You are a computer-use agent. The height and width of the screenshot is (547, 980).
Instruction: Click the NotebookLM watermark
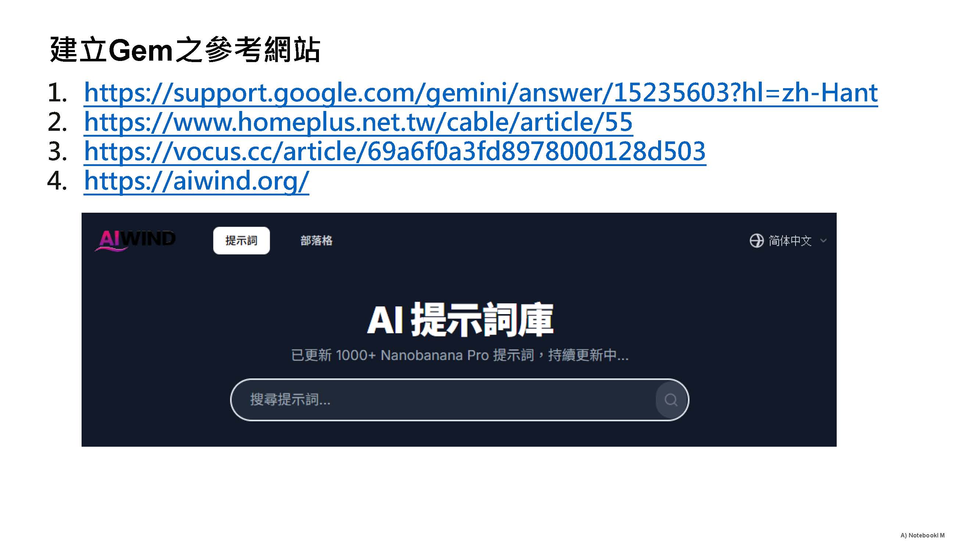922,535
